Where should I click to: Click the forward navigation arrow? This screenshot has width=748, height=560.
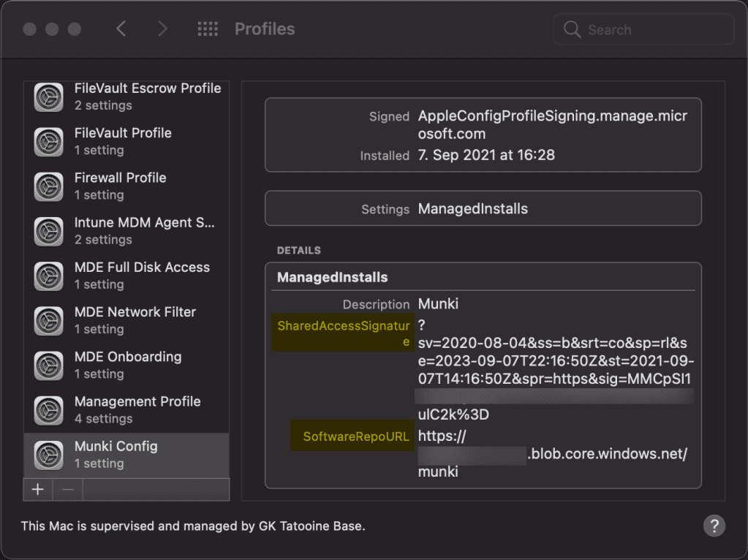tap(162, 29)
